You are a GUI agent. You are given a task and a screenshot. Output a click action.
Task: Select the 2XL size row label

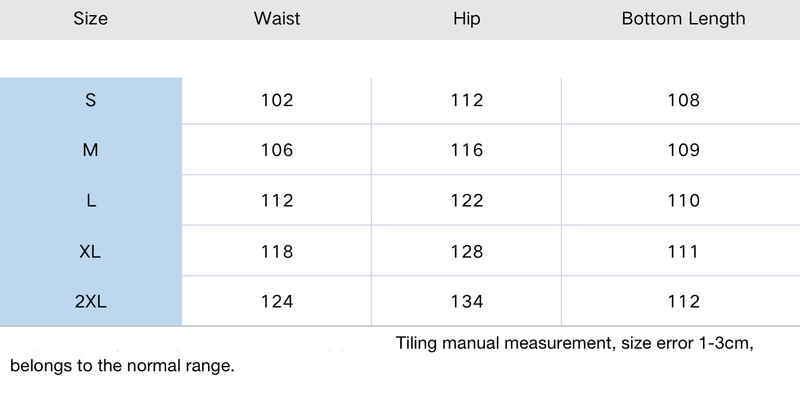pos(91,302)
